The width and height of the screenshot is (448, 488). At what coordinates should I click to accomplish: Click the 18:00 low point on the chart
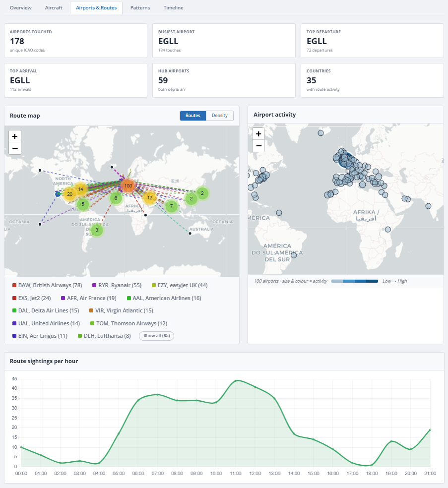click(372, 465)
